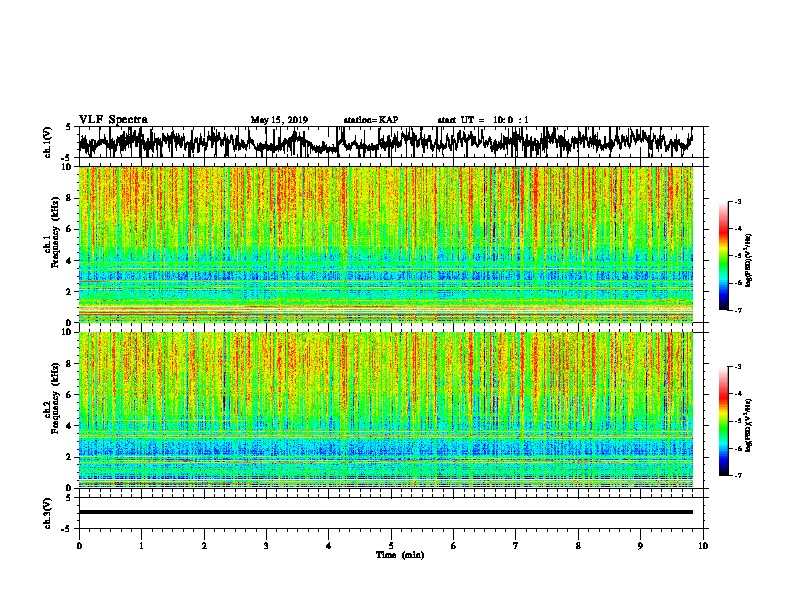Viewport: 792px width, 612px height.
Task: Pick the ch.2 spectrogram color scale bar
Action: coord(723,421)
